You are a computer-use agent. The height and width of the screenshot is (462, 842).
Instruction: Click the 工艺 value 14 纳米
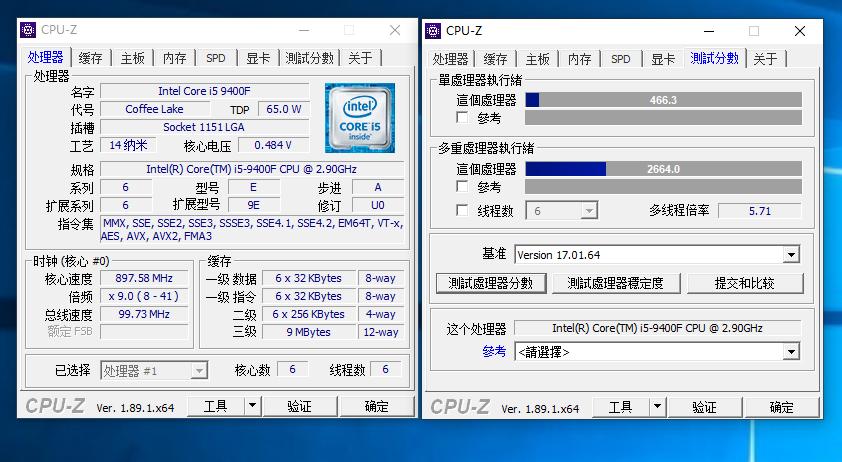pyautogui.click(x=128, y=145)
